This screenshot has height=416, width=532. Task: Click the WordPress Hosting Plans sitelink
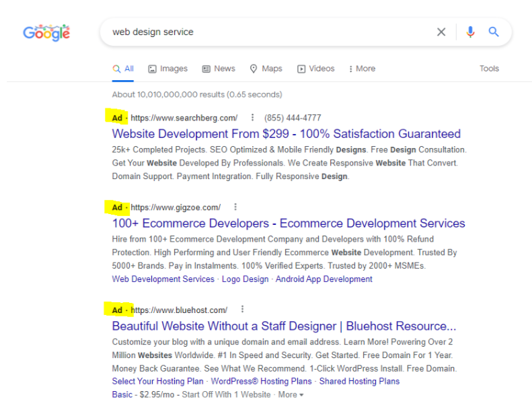pyautogui.click(x=261, y=382)
